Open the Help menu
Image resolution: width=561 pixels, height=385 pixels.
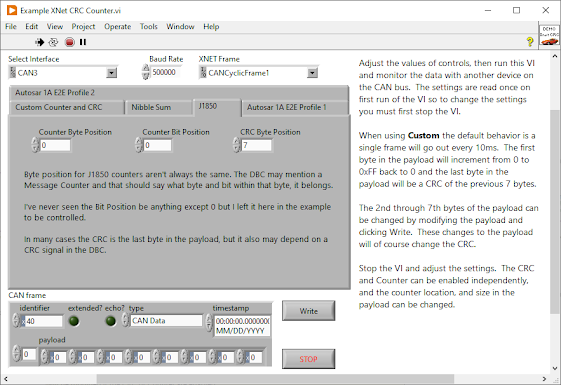click(x=211, y=26)
